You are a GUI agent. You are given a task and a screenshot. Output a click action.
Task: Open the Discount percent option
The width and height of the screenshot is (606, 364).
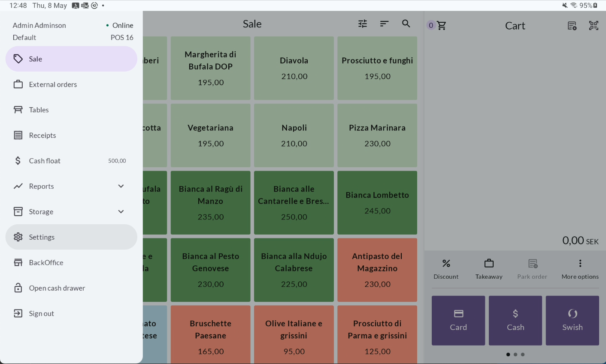(446, 269)
